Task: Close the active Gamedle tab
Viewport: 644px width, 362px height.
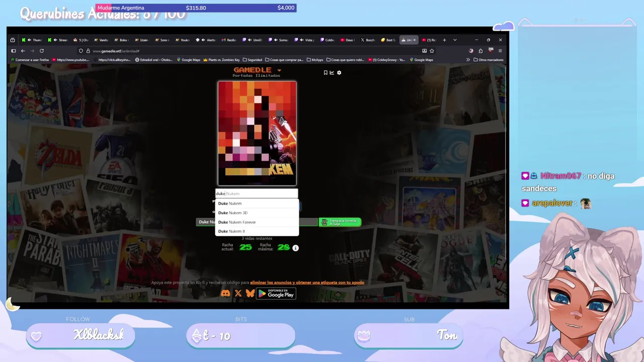Action: tap(415, 40)
